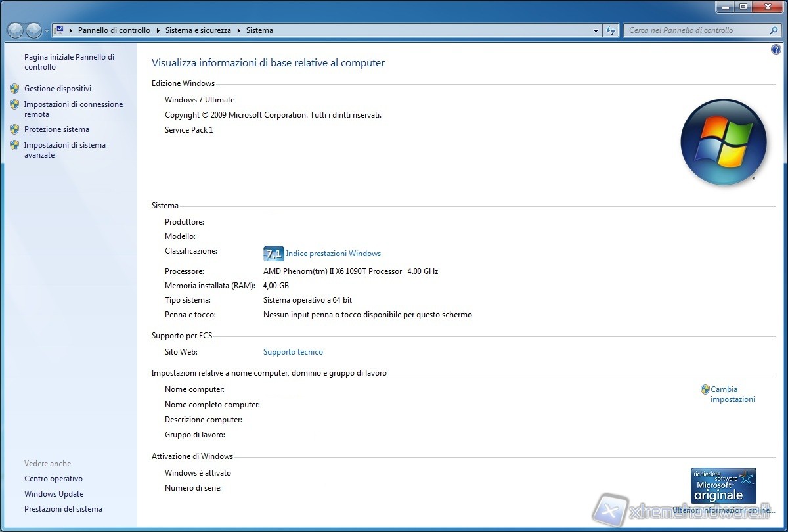This screenshot has width=788, height=532.
Task: Expand the arrow after Sistema e sicurezza breadcrumb
Action: coord(239,30)
